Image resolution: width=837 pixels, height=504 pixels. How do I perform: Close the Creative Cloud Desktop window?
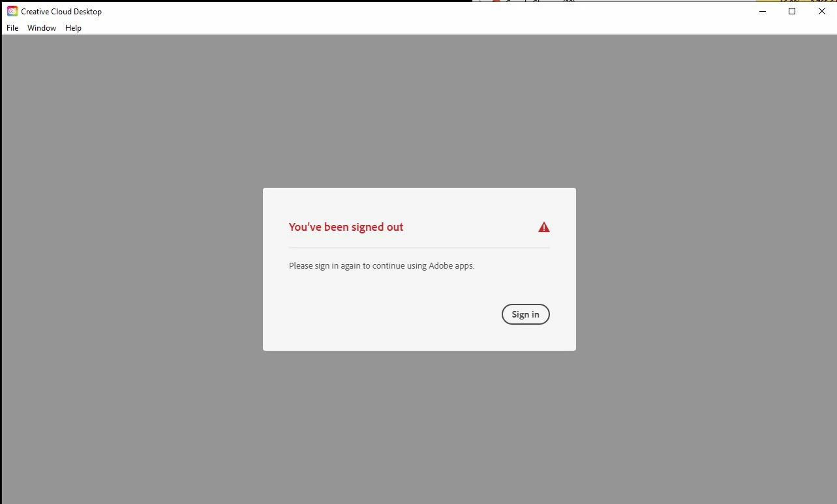pyautogui.click(x=822, y=11)
